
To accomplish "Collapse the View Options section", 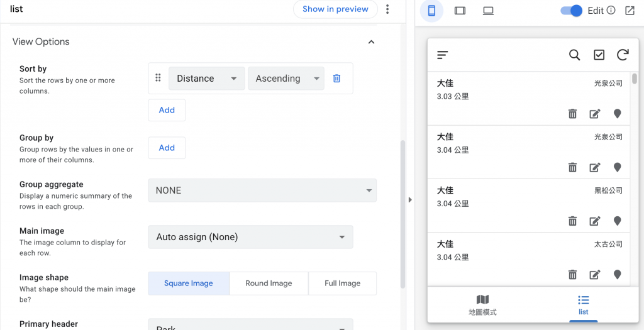I will pos(371,42).
